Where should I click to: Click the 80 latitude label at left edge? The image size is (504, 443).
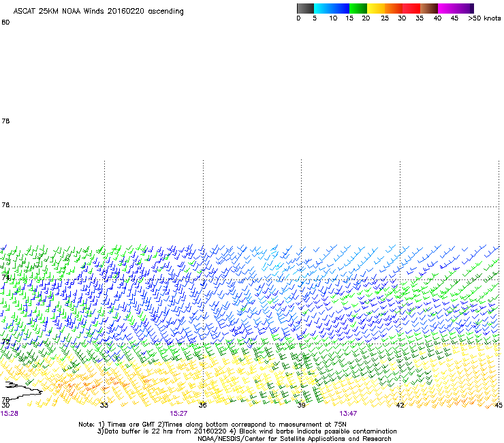(x=5, y=22)
